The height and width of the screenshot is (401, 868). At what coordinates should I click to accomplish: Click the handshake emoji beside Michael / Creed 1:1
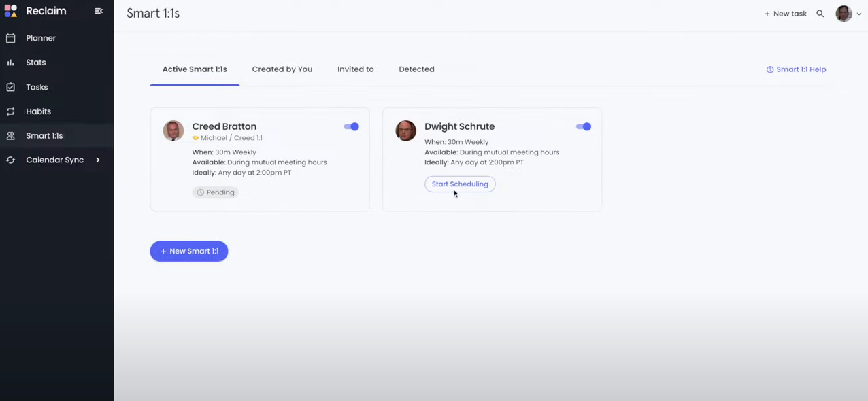195,138
